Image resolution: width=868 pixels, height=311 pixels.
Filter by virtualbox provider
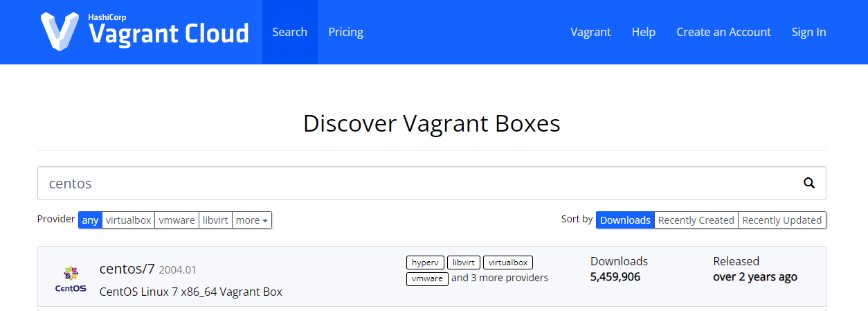tap(128, 220)
